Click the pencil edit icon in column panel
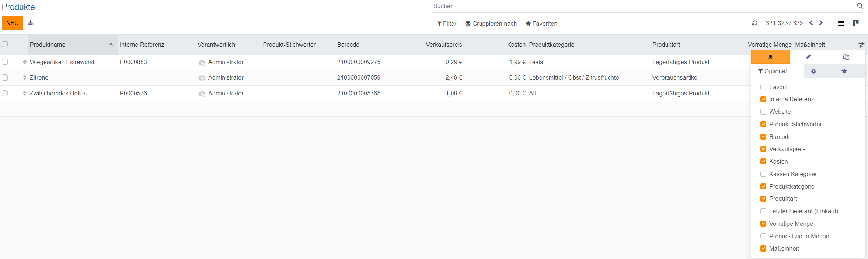Viewport: 868px width, 259px height. [x=808, y=57]
